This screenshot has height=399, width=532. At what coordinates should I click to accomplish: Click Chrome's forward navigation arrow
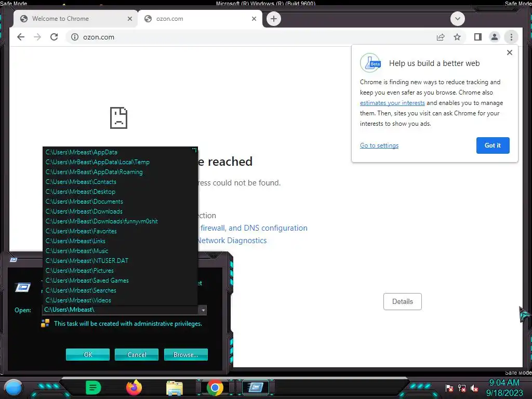click(37, 37)
